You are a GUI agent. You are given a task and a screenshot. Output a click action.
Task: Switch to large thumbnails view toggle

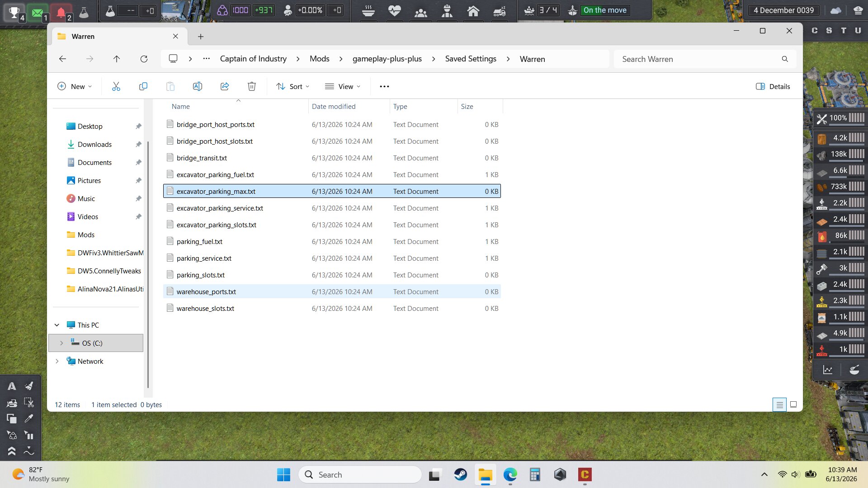pyautogui.click(x=793, y=404)
